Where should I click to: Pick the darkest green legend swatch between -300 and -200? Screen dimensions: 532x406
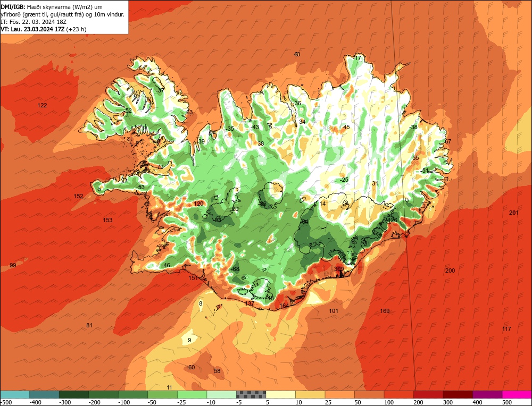[74, 394]
